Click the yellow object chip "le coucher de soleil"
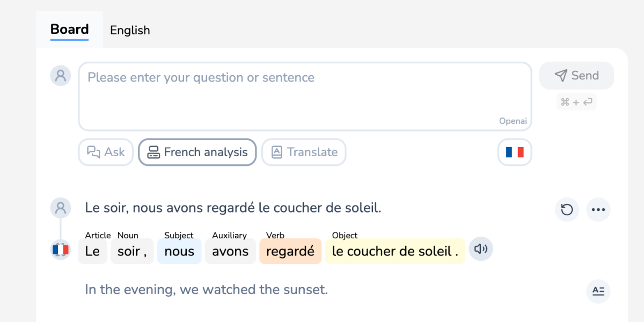Image resolution: width=644 pixels, height=322 pixels. pos(394,251)
